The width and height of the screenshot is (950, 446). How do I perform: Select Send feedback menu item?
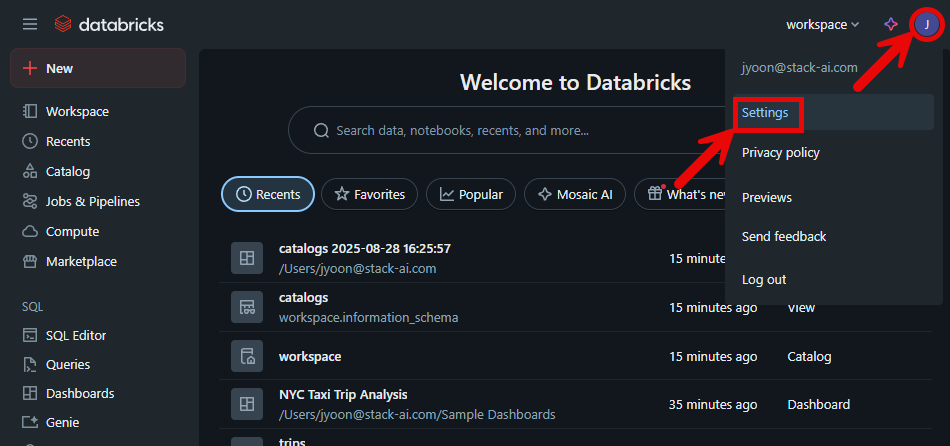(784, 237)
